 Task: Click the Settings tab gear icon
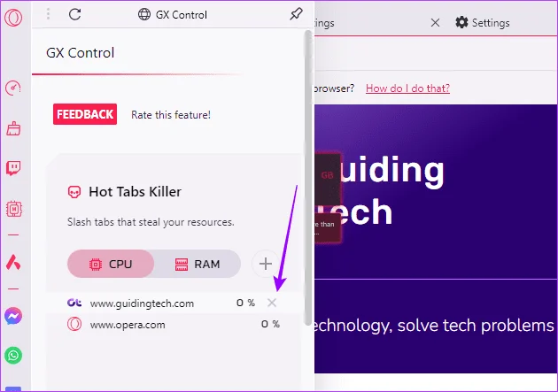pyautogui.click(x=461, y=22)
